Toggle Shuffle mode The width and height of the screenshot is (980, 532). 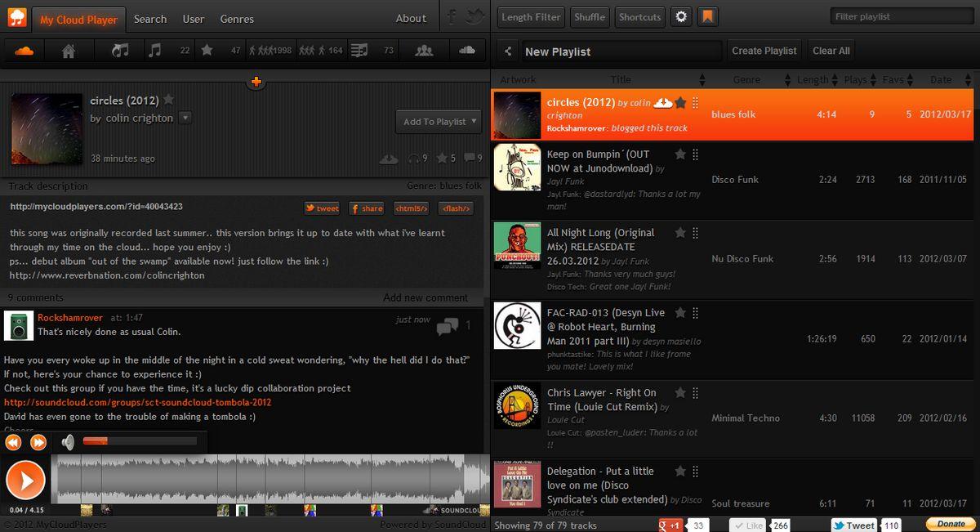(x=590, y=16)
